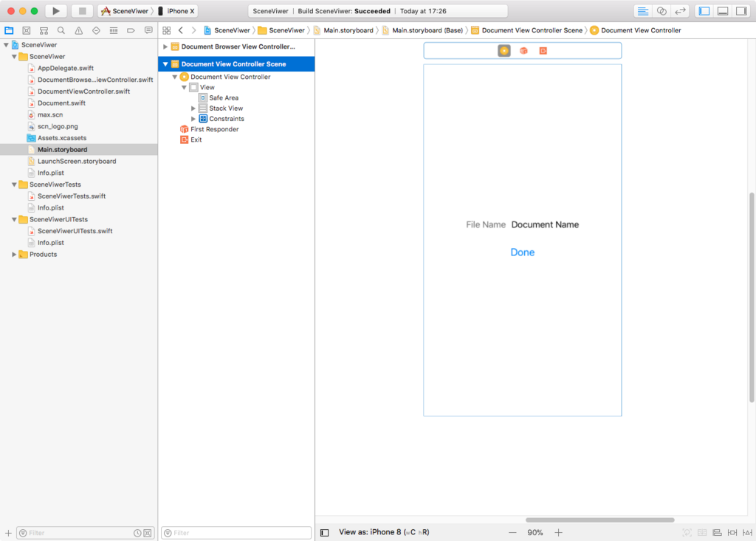Choose the iPhone X run destination
The height and width of the screenshot is (541, 756).
(176, 10)
